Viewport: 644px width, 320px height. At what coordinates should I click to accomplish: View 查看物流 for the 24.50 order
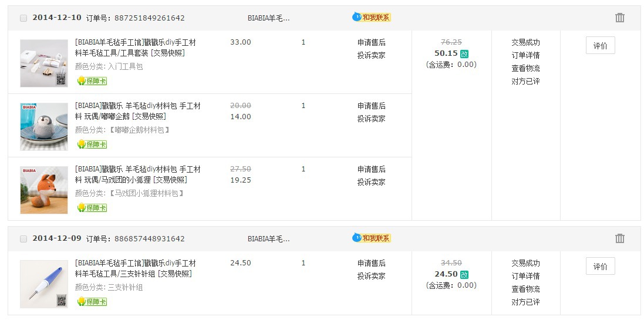(525, 289)
